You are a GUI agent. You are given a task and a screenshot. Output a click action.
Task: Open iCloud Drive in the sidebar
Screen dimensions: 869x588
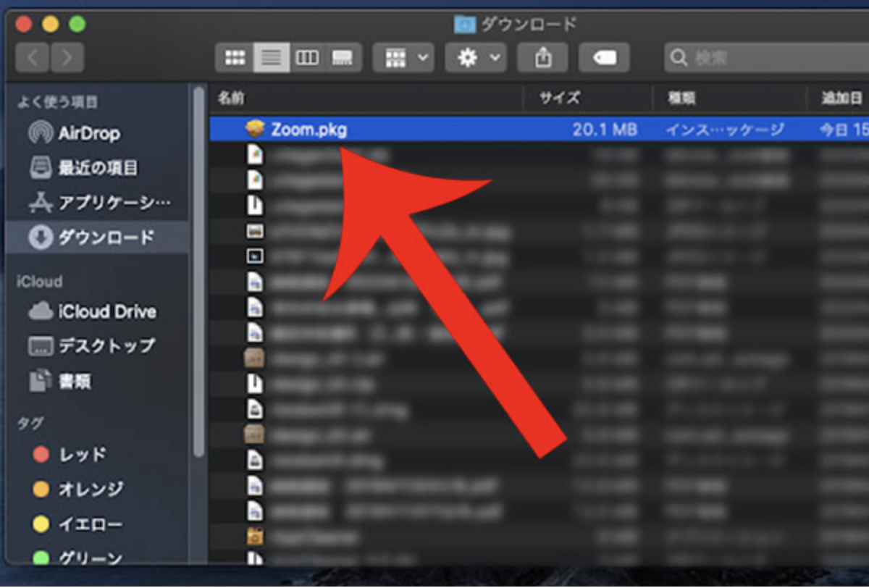(x=107, y=311)
